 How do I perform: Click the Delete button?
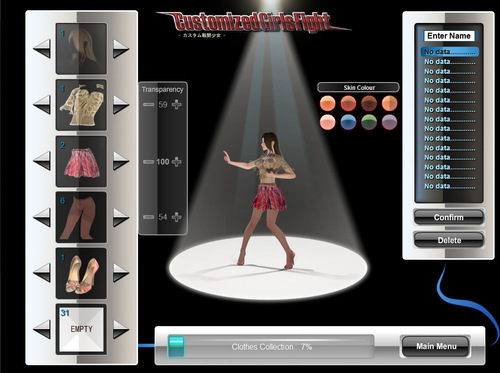click(449, 240)
